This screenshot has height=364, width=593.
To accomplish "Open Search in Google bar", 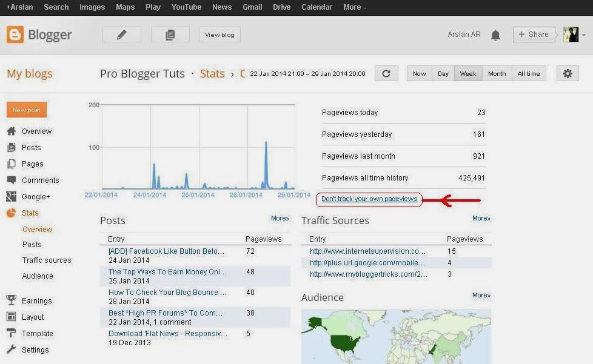I will coord(56,7).
